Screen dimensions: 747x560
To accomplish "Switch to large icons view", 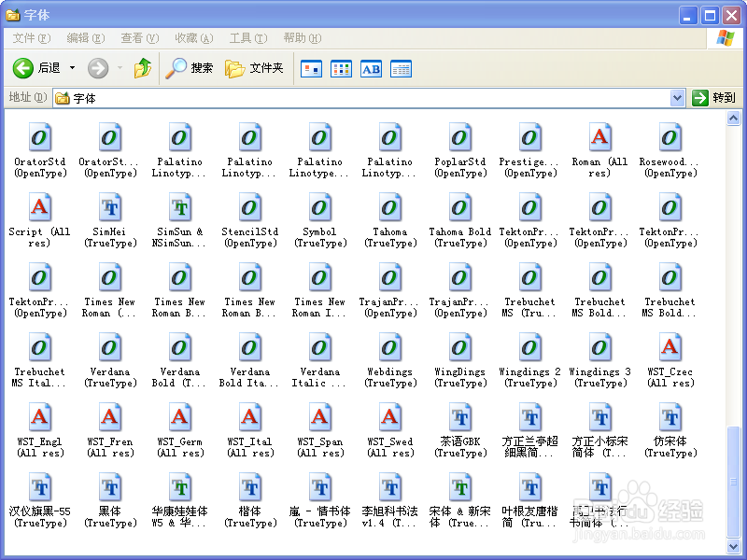I will click(x=312, y=69).
